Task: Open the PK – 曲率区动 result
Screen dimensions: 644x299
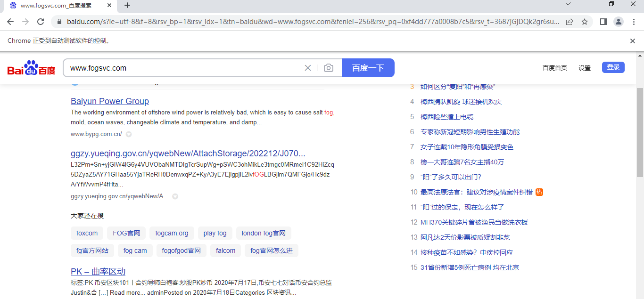Action: pos(98,272)
